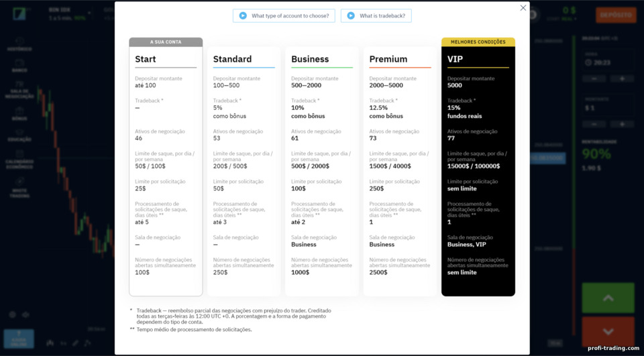Close the account types dialog
The height and width of the screenshot is (356, 644).
point(523,8)
